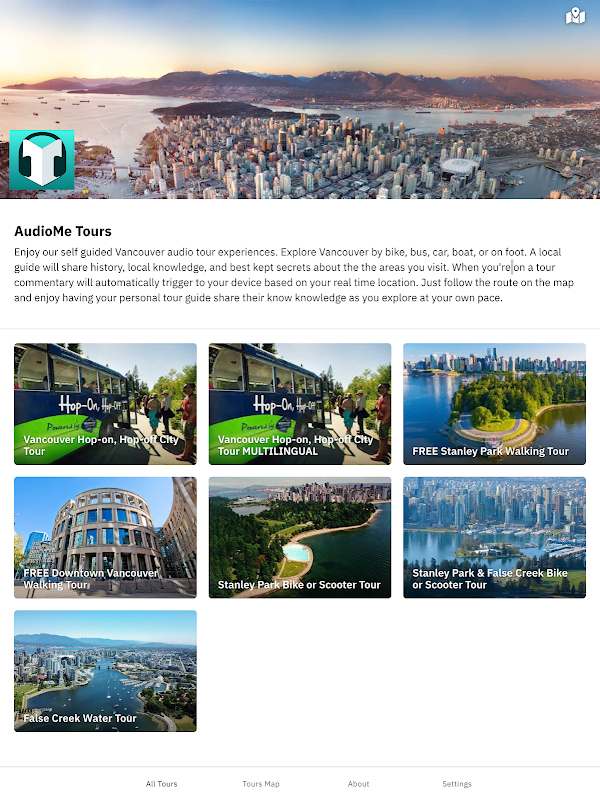600x800 pixels.
Task: Click the tour description paragraph text
Action: (294, 274)
